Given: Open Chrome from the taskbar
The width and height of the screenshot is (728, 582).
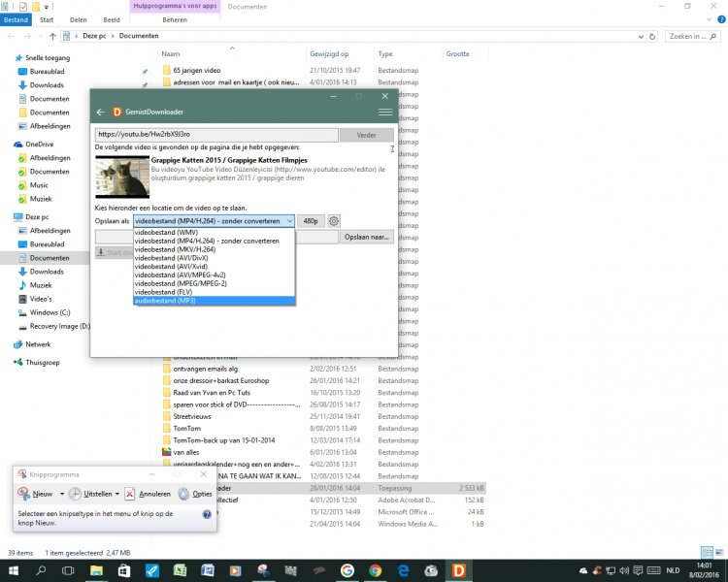Looking at the screenshot, I should pyautogui.click(x=375, y=570).
